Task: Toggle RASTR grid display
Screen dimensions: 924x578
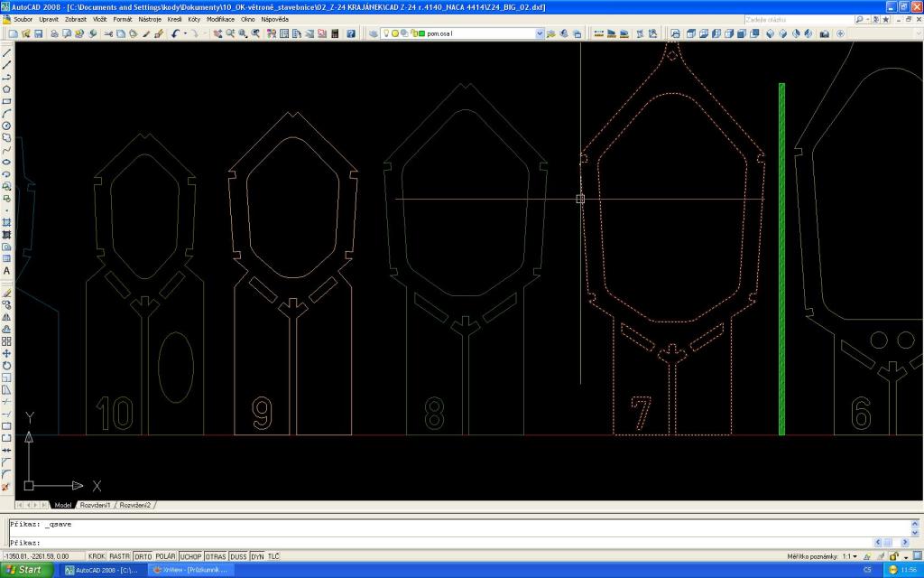Action: coord(120,556)
